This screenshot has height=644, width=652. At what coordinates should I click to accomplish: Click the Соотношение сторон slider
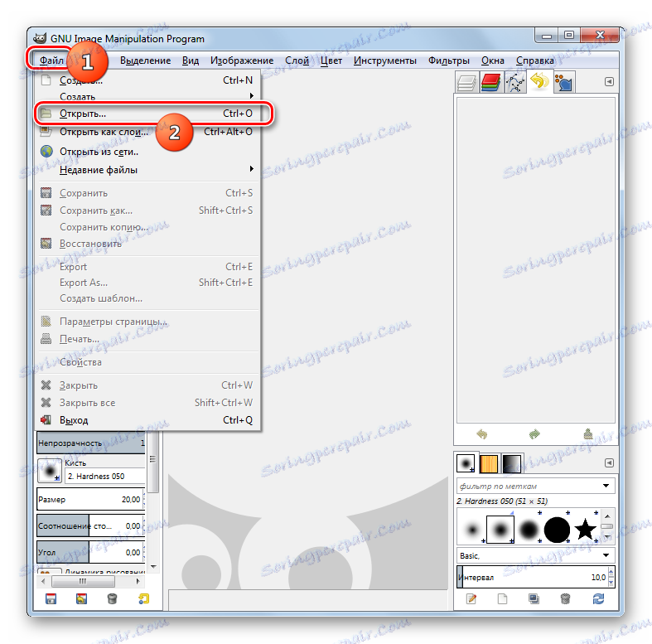[89, 525]
